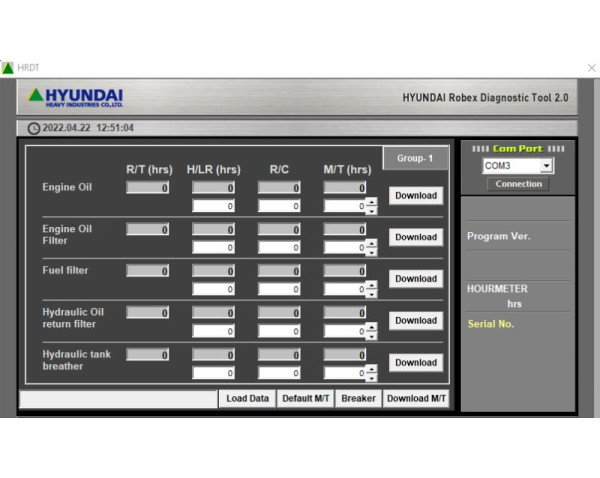Open the COM3 port dropdown
This screenshot has height=478, width=600.
pyautogui.click(x=546, y=166)
